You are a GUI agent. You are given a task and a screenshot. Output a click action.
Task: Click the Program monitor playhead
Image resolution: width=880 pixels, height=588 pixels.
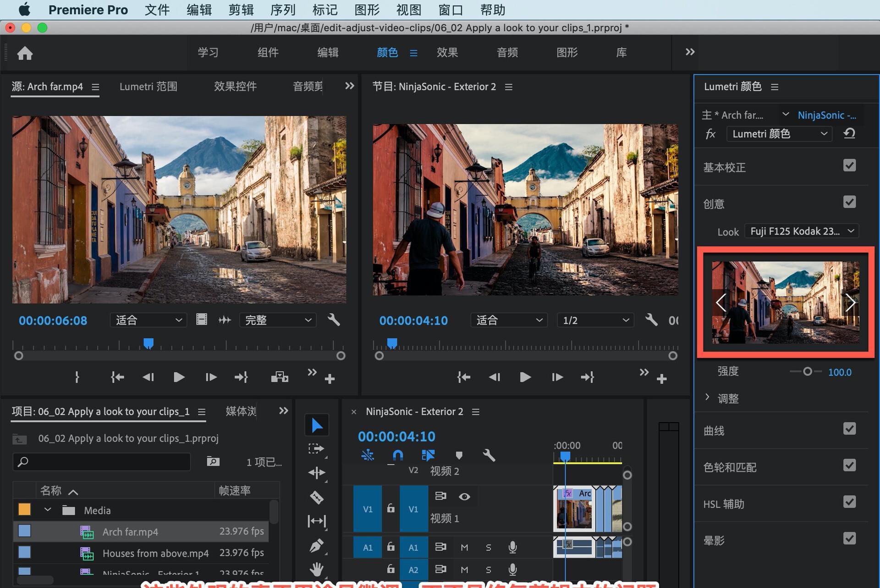tap(392, 343)
